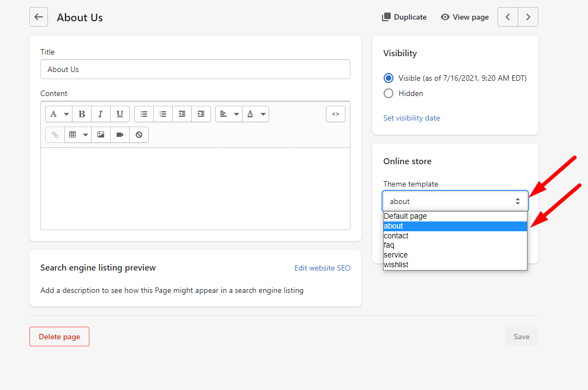588x390 pixels.
Task: Go back using the left arrow button
Action: point(39,17)
